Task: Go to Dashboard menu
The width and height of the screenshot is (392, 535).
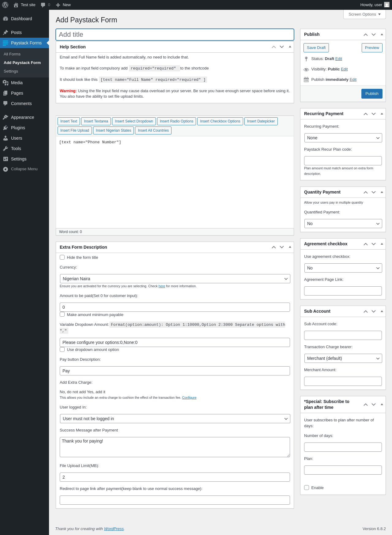Action: pyautogui.click(x=24, y=19)
